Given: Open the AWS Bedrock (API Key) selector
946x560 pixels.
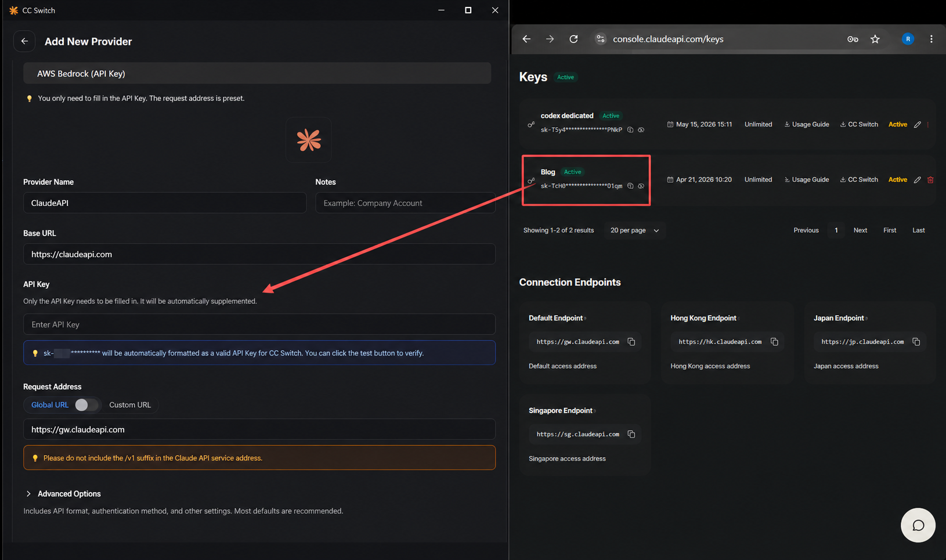Looking at the screenshot, I should pos(257,74).
